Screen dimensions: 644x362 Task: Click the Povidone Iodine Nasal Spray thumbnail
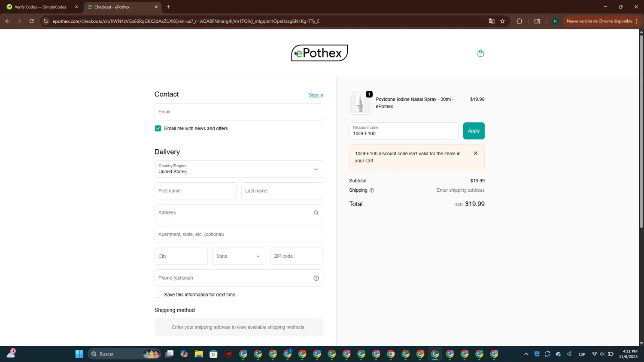click(360, 103)
